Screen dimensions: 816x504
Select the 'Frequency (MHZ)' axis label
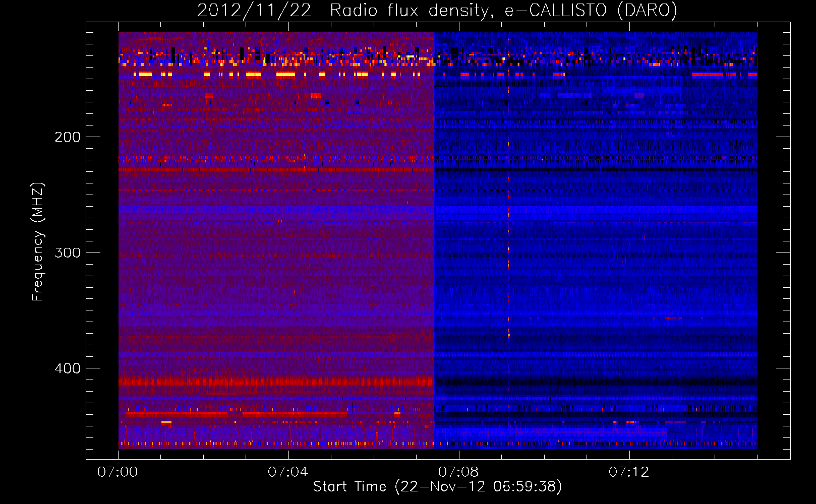point(38,241)
